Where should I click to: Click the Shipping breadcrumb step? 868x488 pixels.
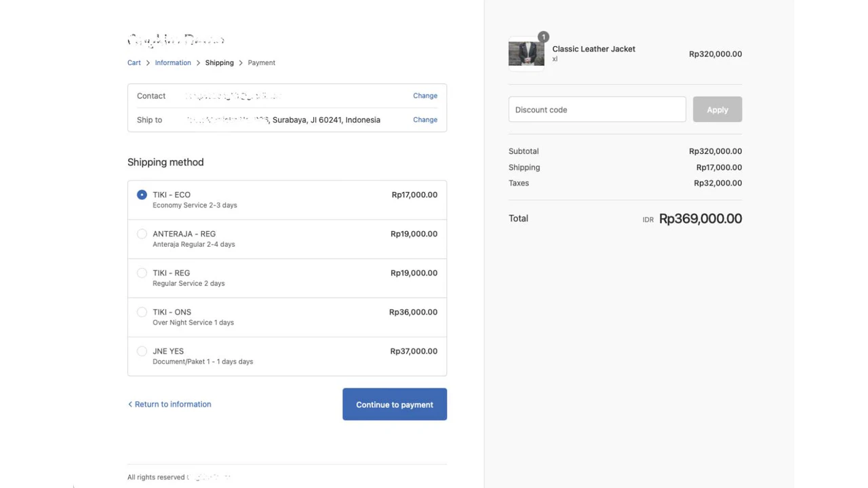click(219, 63)
